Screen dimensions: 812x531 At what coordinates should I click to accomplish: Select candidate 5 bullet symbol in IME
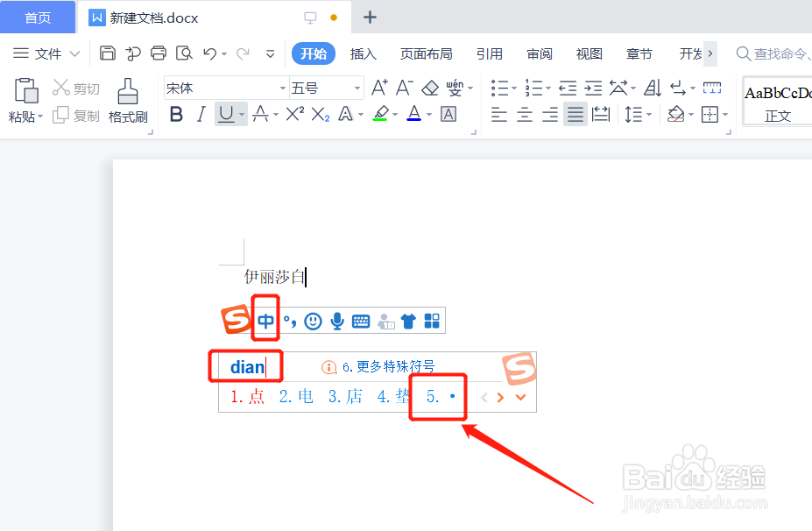(x=439, y=396)
